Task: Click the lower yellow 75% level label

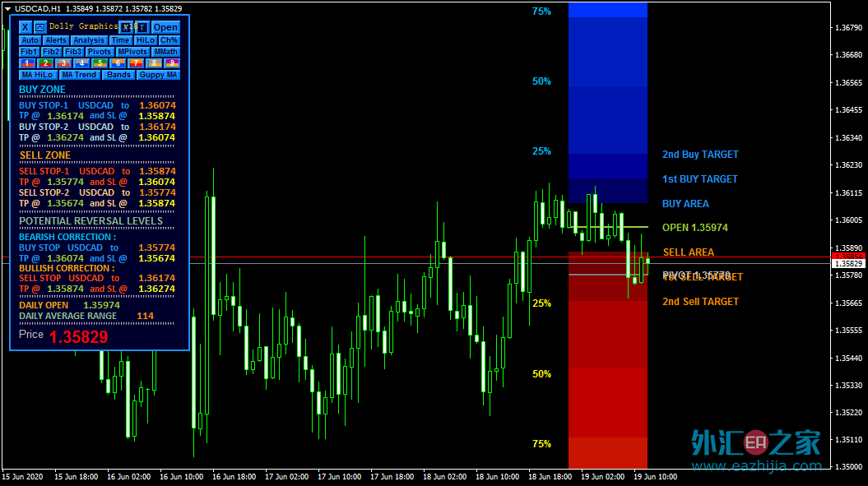Action: click(541, 444)
